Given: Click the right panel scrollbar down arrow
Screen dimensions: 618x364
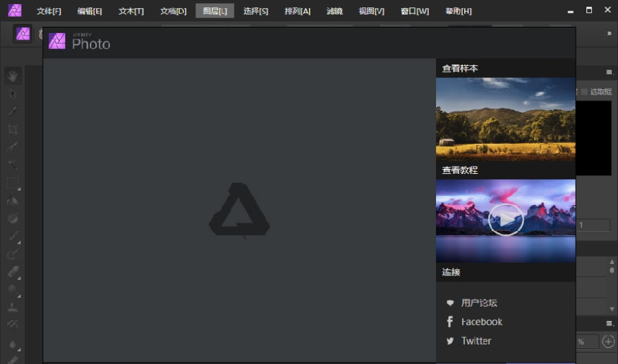Looking at the screenshot, I should 612,309.
